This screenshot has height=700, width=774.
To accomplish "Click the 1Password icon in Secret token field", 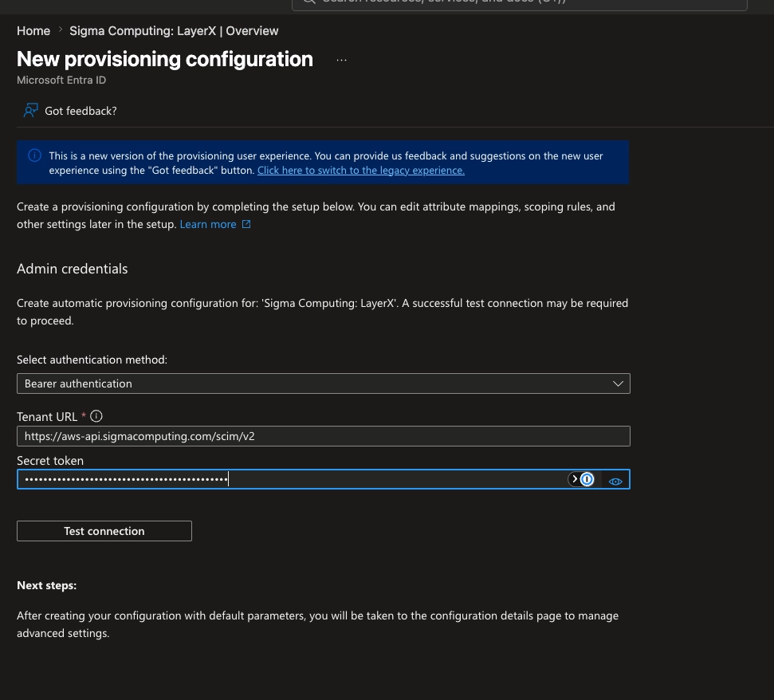I will [x=587, y=479].
